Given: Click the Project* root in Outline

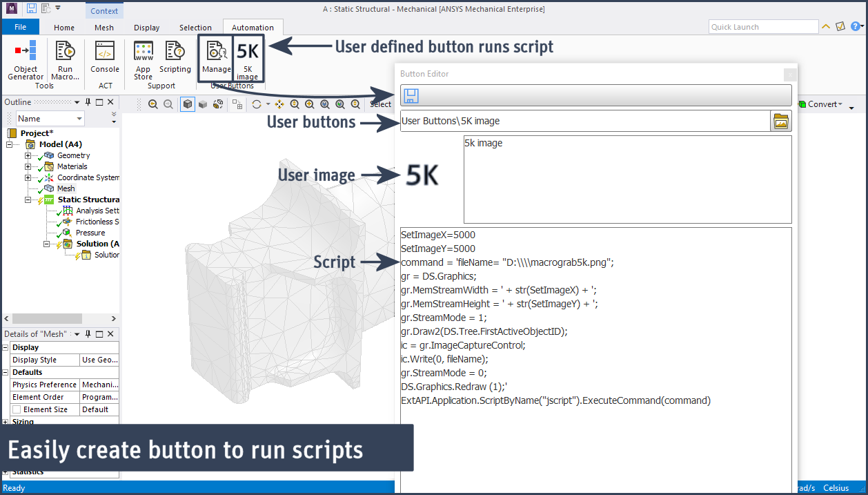Looking at the screenshot, I should (x=35, y=133).
